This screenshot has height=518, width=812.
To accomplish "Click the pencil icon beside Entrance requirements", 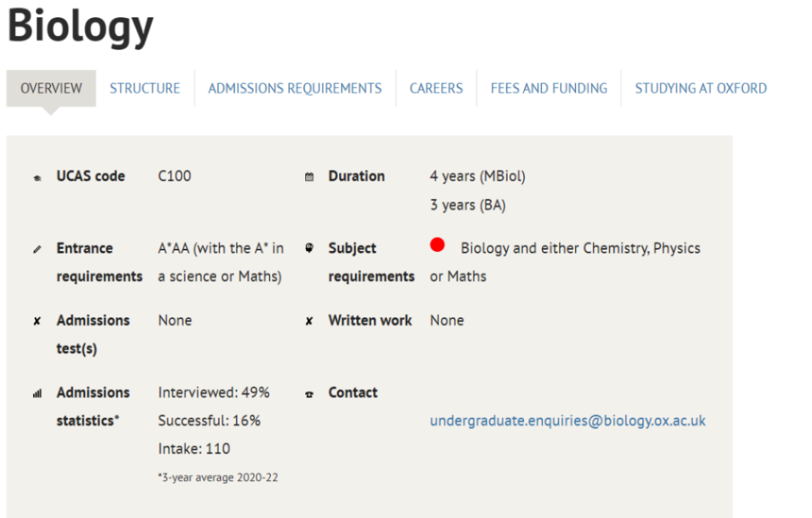I will [x=38, y=249].
